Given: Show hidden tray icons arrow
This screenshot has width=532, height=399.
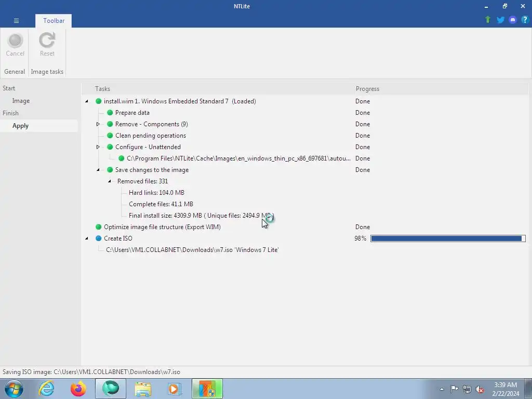Looking at the screenshot, I should [x=442, y=389].
